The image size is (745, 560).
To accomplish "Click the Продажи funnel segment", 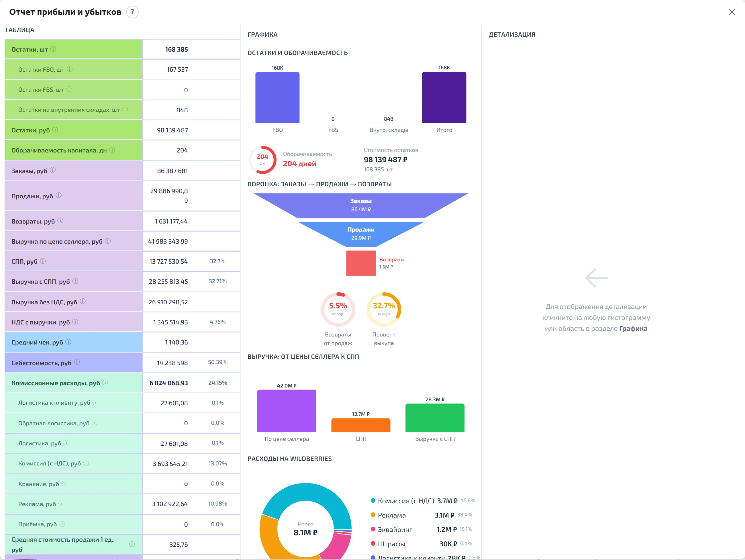I will (361, 234).
